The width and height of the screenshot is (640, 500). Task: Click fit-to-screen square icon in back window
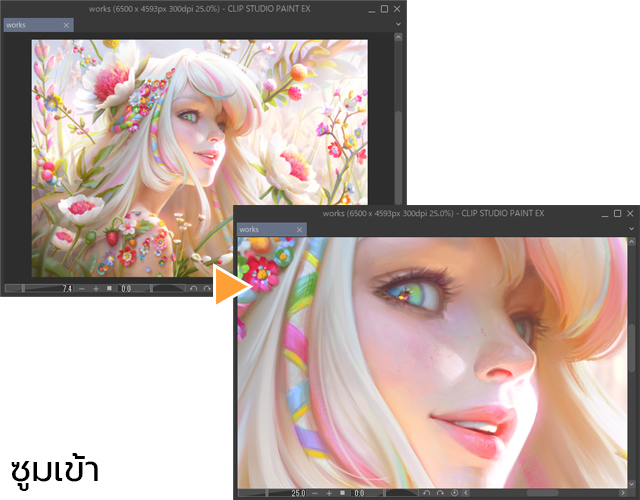click(109, 288)
